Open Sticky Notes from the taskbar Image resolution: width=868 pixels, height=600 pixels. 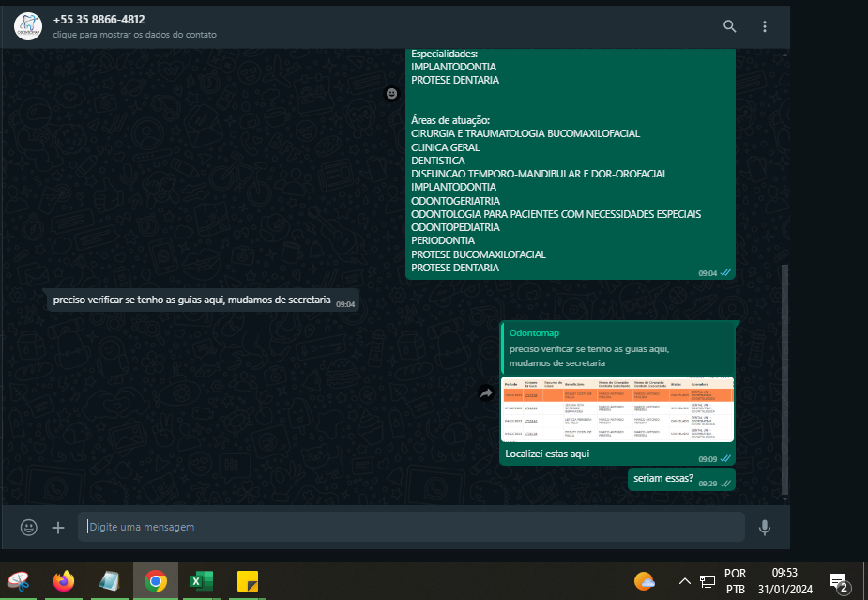point(248,581)
